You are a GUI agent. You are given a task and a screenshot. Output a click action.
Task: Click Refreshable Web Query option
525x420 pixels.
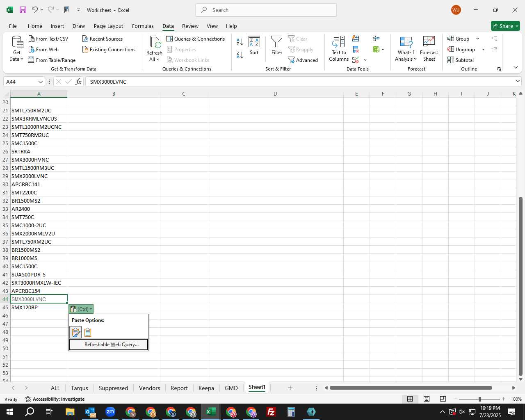tap(109, 345)
